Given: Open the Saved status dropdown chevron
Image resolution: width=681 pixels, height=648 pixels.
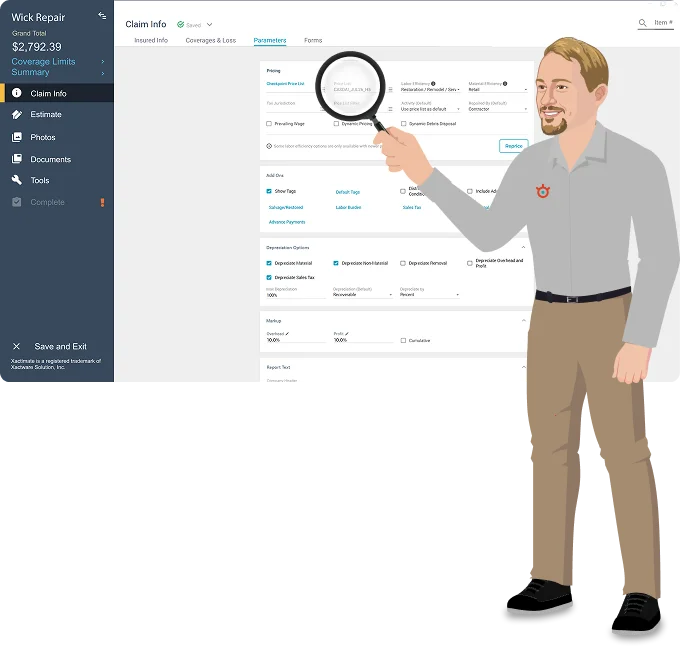Looking at the screenshot, I should (209, 25).
